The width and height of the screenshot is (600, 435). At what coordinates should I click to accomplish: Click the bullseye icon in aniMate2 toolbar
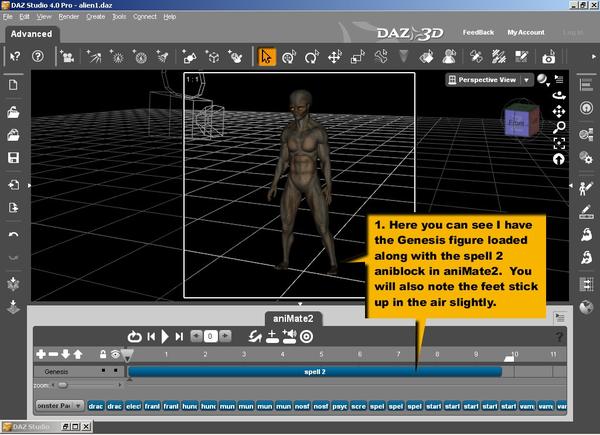[306, 337]
